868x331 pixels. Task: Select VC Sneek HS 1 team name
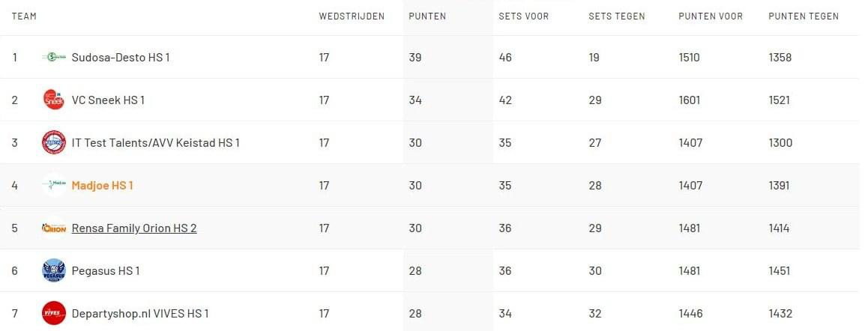(x=108, y=100)
